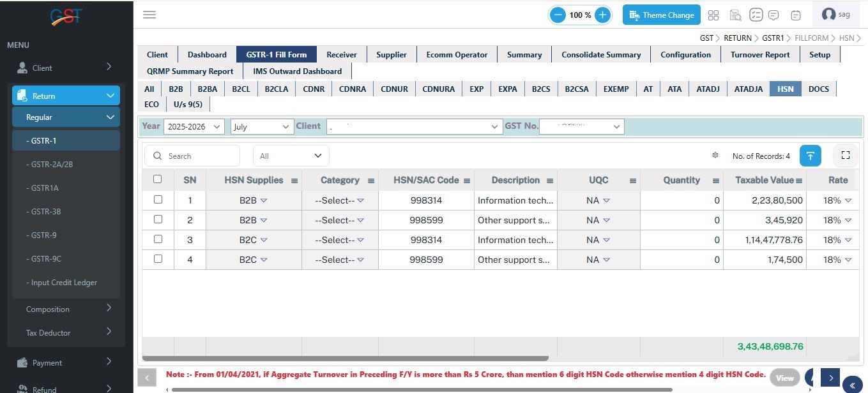
Task: Open the Consolidate Summary tab
Action: click(600, 55)
